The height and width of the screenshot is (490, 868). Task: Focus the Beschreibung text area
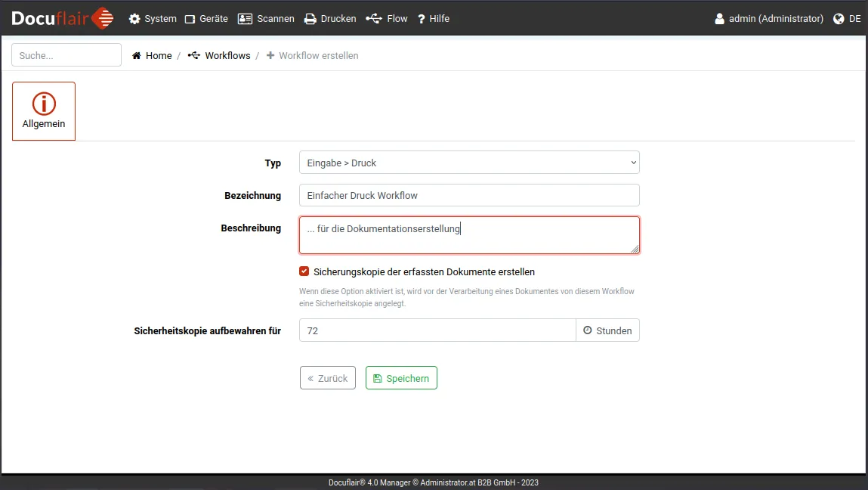coord(469,235)
